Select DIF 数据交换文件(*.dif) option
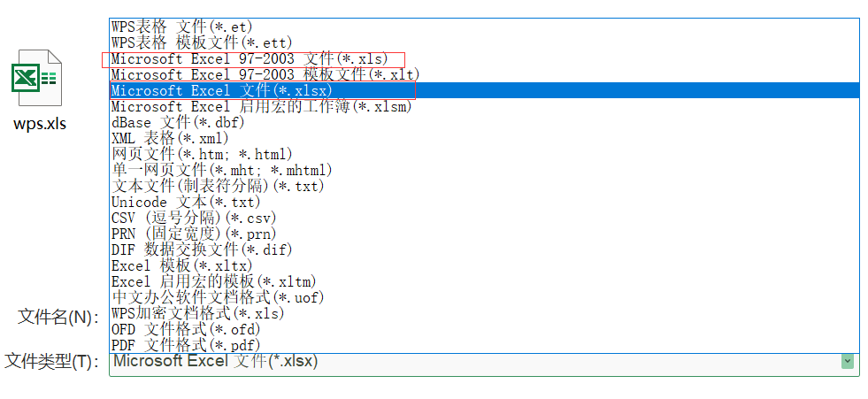Viewport: 868px width, 399px height. [x=484, y=249]
